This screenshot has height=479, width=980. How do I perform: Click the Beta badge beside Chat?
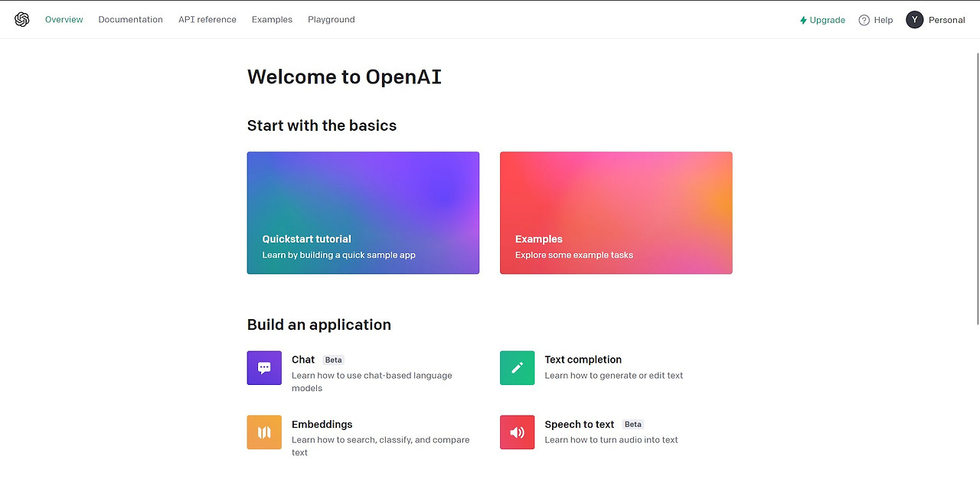tap(333, 360)
